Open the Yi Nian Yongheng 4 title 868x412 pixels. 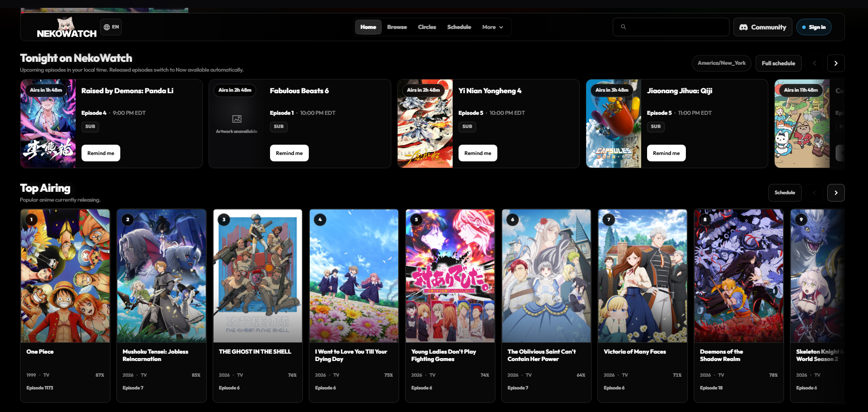pos(490,91)
